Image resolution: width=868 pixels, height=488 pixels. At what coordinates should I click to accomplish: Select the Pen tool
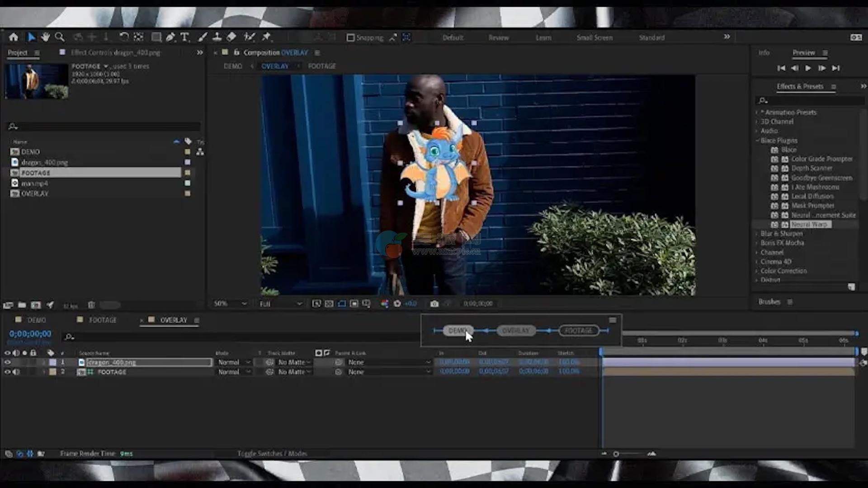tap(170, 37)
